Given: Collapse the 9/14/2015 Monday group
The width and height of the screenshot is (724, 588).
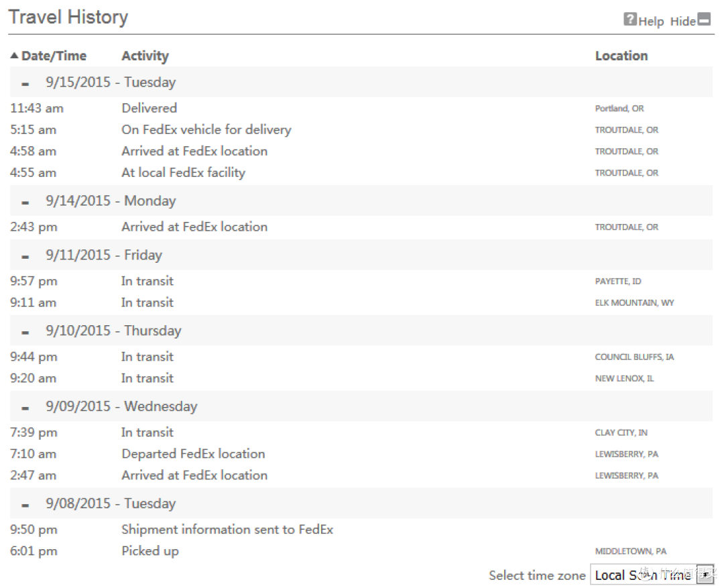Looking at the screenshot, I should (x=25, y=202).
